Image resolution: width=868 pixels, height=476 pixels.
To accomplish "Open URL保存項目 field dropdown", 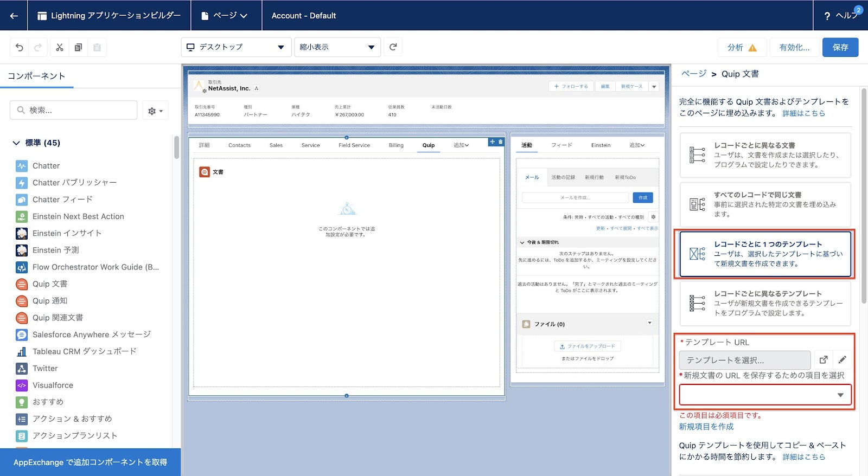I will [765, 395].
